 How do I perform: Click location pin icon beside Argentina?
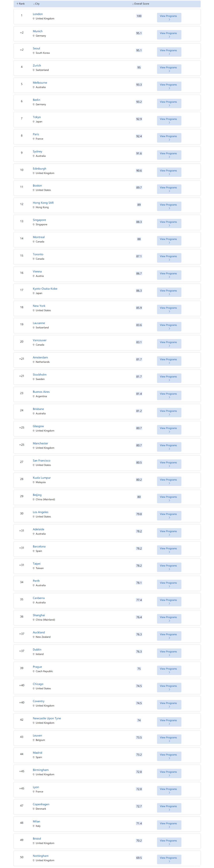coord(34,396)
